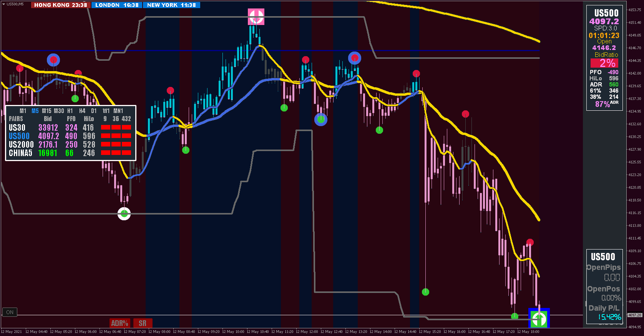This screenshot has width=644, height=336.
Task: Select the M5 timeframe tab
Action: pos(35,111)
